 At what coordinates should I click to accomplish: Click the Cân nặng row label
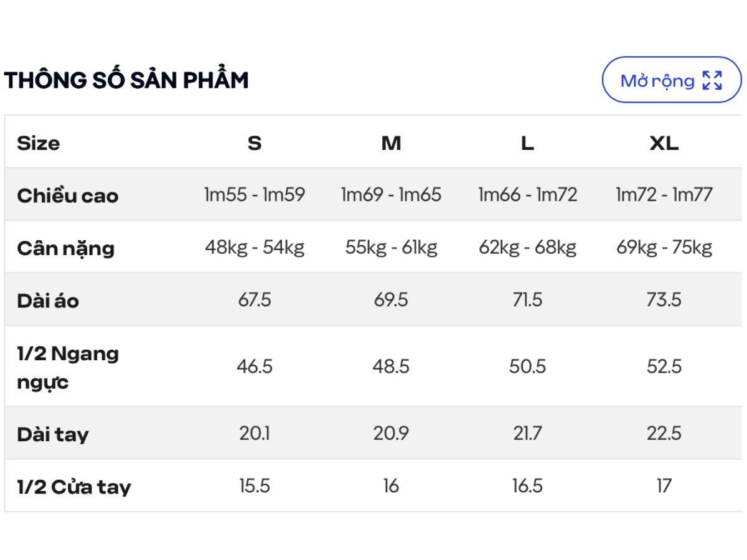click(x=65, y=248)
